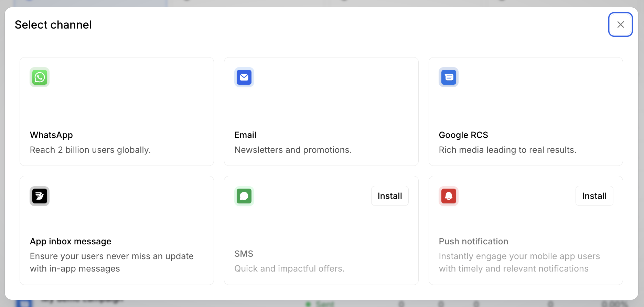Image resolution: width=644 pixels, height=307 pixels.
Task: Select the WhatsApp channel title
Action: point(51,135)
